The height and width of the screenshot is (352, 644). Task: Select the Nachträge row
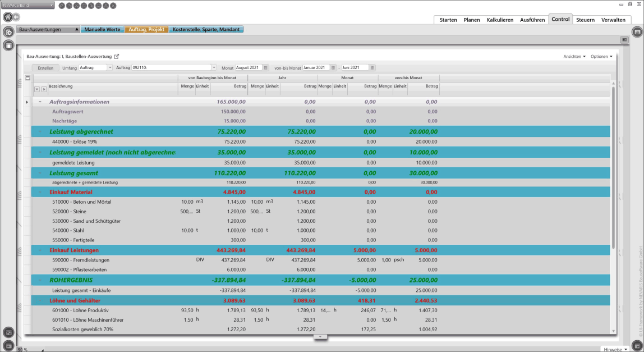tap(320, 121)
